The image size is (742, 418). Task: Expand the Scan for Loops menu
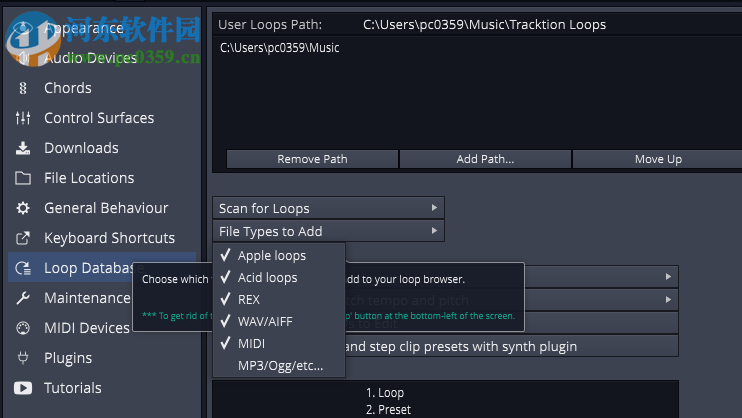point(328,208)
